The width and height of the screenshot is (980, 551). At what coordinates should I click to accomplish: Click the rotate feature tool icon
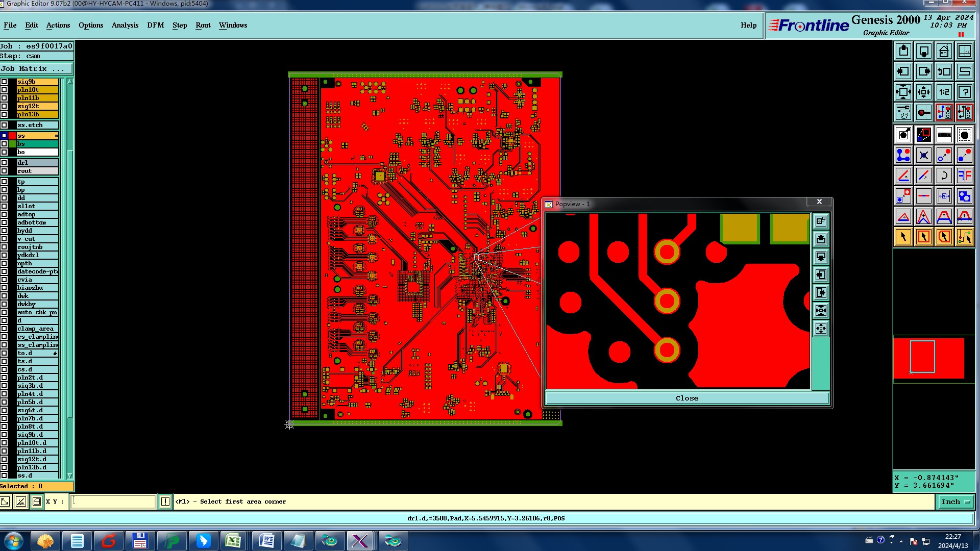click(944, 176)
